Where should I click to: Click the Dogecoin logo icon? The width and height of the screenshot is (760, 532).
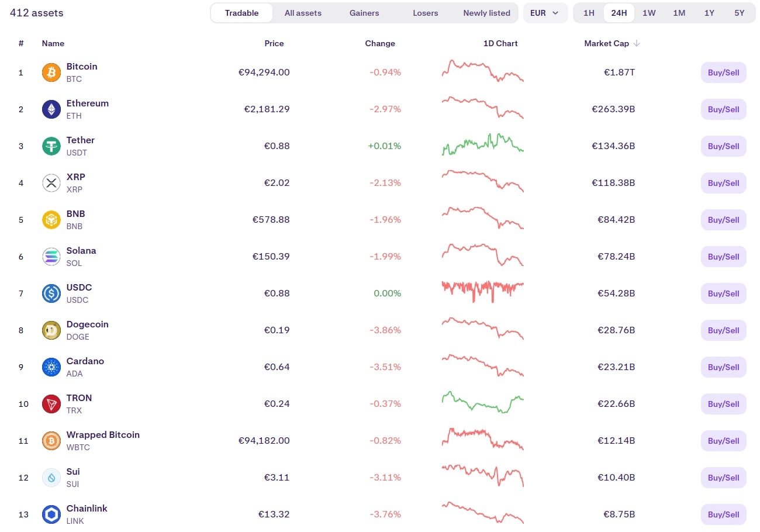[51, 330]
